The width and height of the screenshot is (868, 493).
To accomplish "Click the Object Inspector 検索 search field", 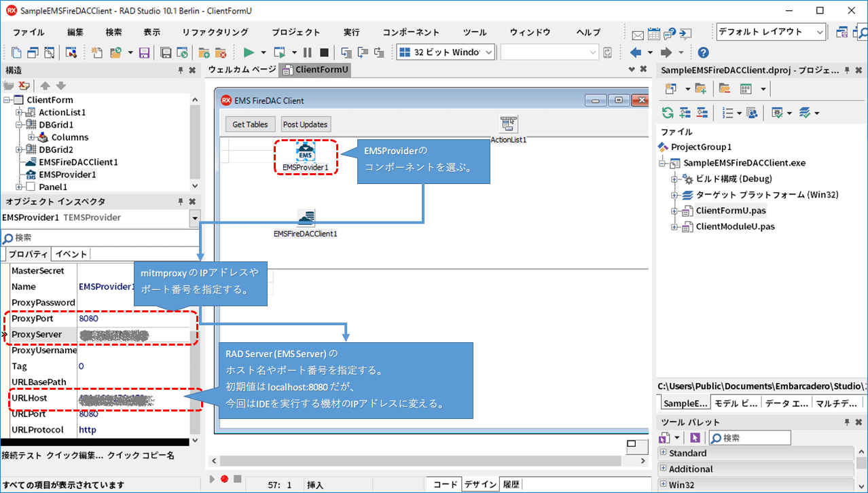I will [101, 238].
